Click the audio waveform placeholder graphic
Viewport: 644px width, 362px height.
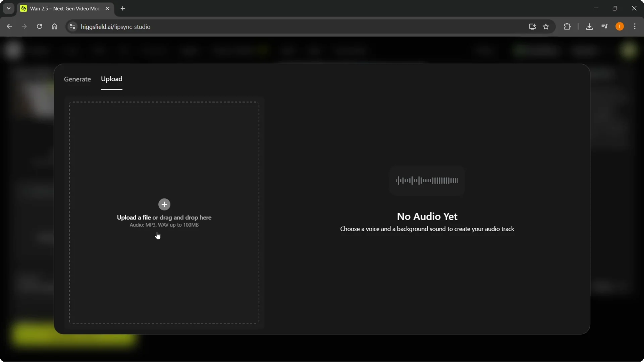(x=427, y=181)
